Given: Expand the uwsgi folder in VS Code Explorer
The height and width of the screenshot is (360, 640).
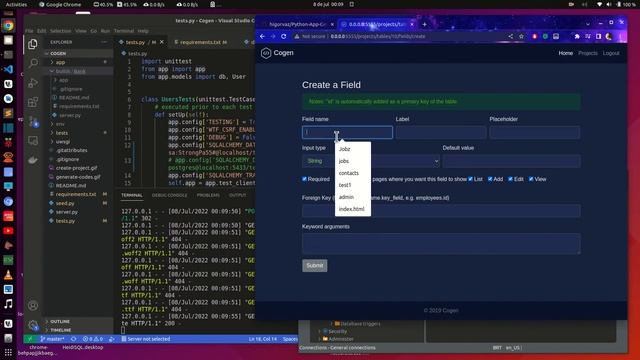Looking at the screenshot, I should tap(79, 142).
